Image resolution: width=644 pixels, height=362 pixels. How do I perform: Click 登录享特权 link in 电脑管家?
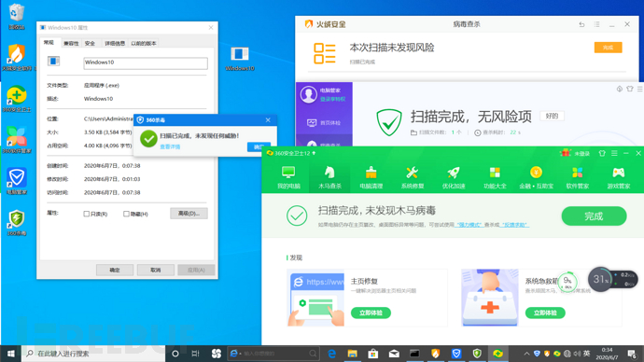click(x=332, y=99)
